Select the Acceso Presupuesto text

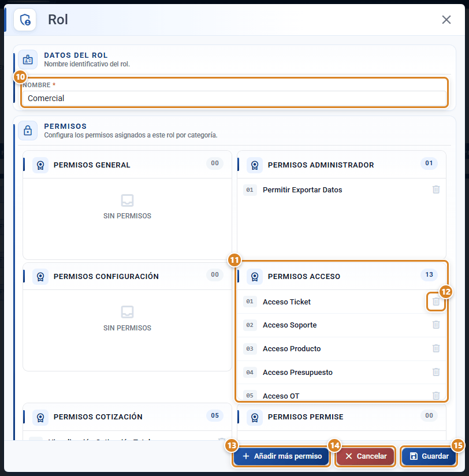(x=297, y=372)
